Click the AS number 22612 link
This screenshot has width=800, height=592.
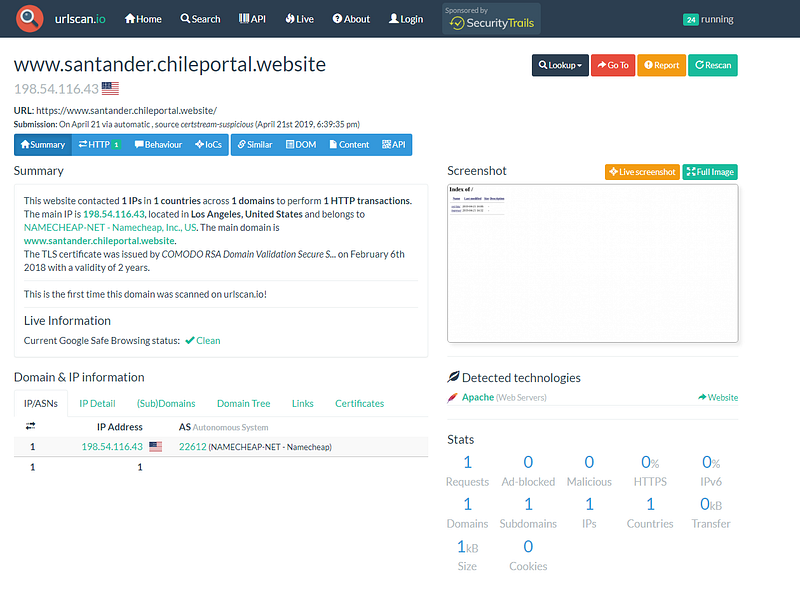(x=192, y=447)
